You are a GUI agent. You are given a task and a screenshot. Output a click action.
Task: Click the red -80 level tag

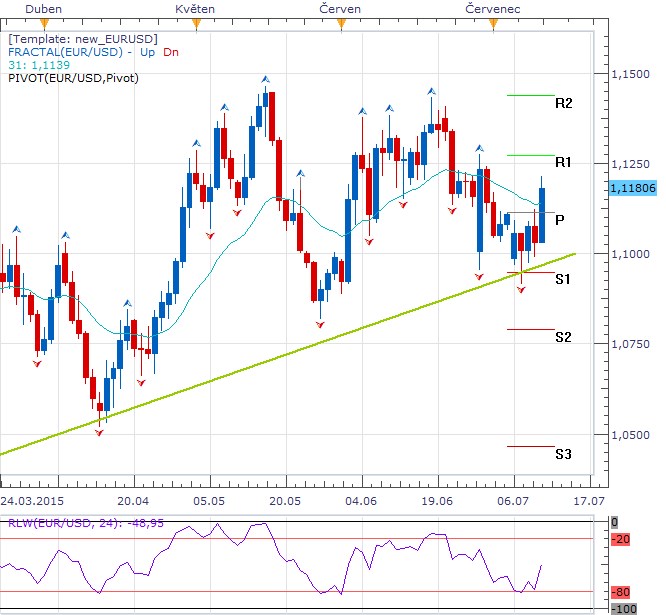[x=622, y=591]
